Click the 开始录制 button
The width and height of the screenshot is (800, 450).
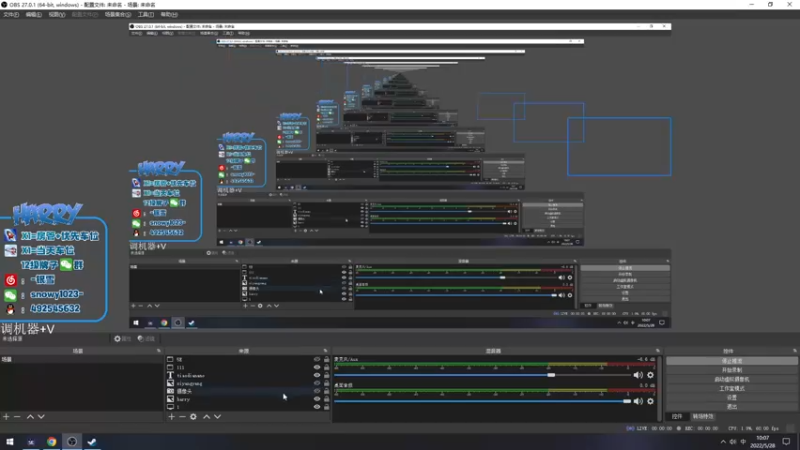point(732,370)
